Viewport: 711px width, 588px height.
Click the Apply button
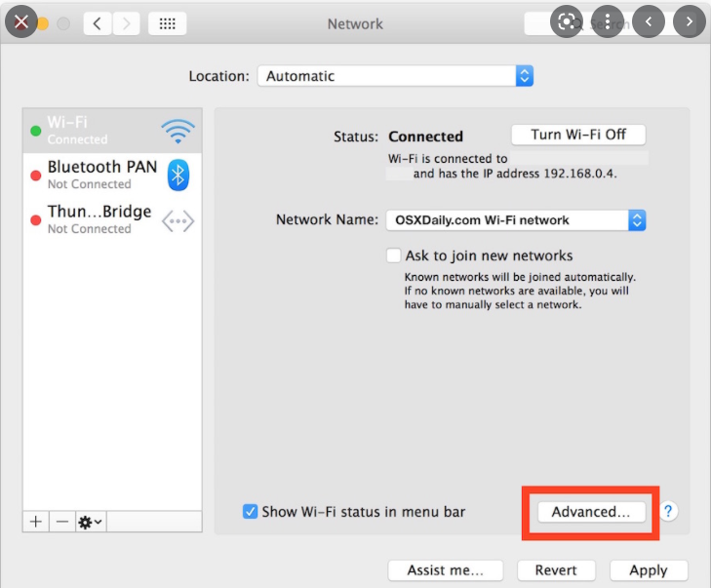[x=648, y=570]
